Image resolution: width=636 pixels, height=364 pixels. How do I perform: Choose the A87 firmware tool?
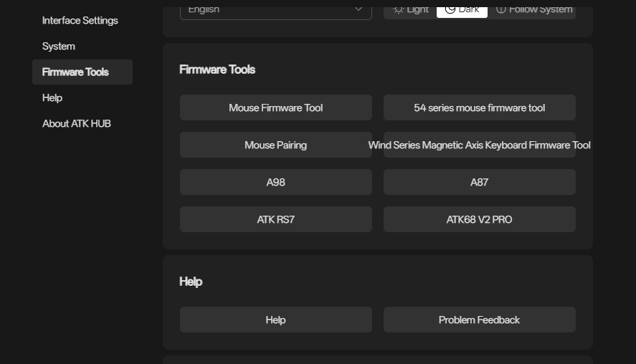[x=480, y=182]
